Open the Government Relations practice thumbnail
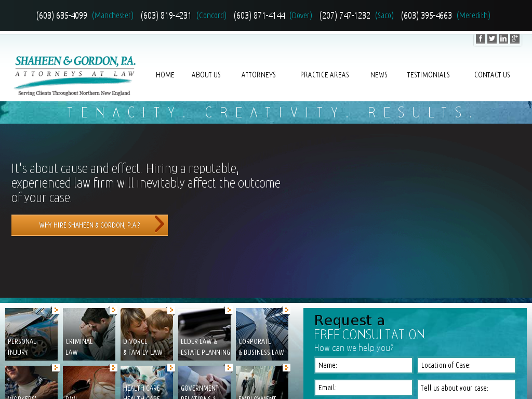 click(204, 382)
